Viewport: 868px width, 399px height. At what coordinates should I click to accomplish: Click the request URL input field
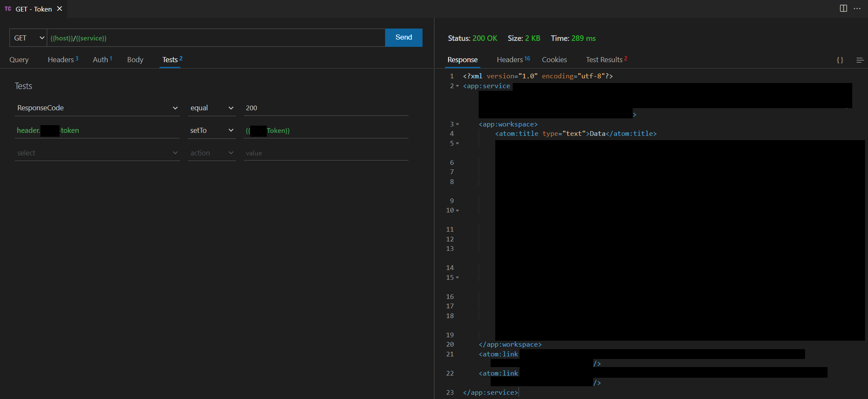pos(213,37)
